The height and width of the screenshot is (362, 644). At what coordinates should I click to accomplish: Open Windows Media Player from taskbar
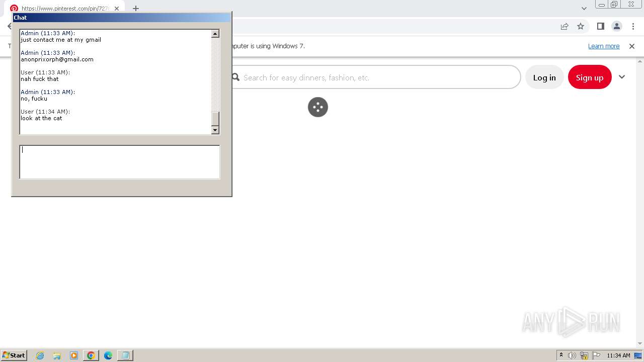point(74,355)
